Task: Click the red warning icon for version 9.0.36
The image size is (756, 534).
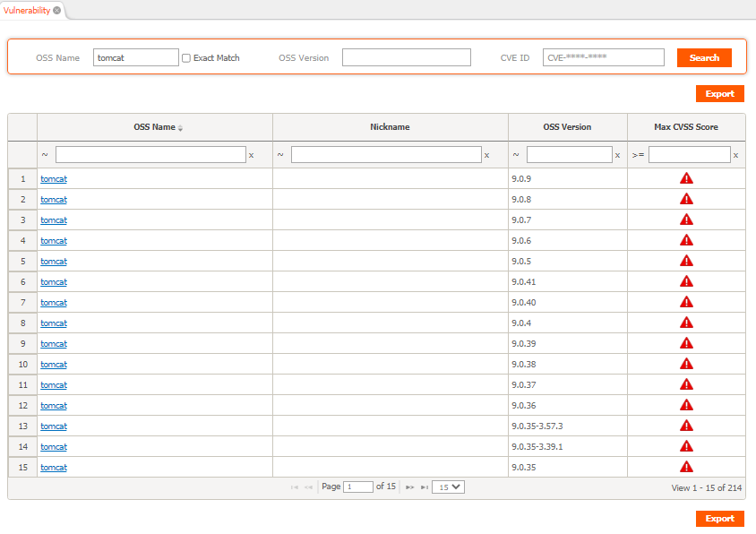Action: (x=686, y=405)
